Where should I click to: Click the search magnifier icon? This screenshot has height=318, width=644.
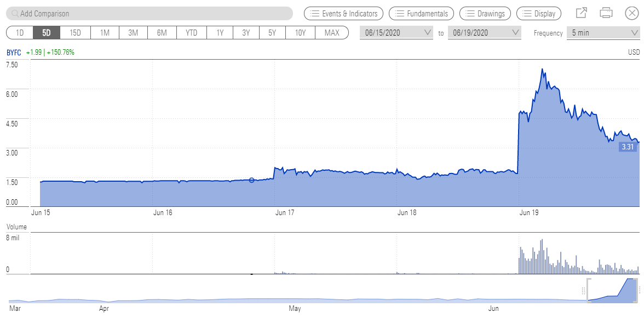(x=14, y=13)
